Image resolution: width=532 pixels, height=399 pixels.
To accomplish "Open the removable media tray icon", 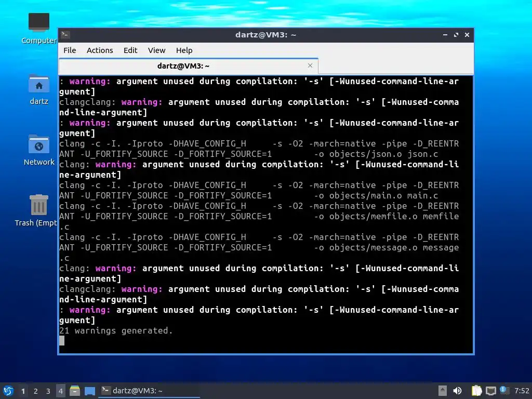I will click(x=443, y=391).
